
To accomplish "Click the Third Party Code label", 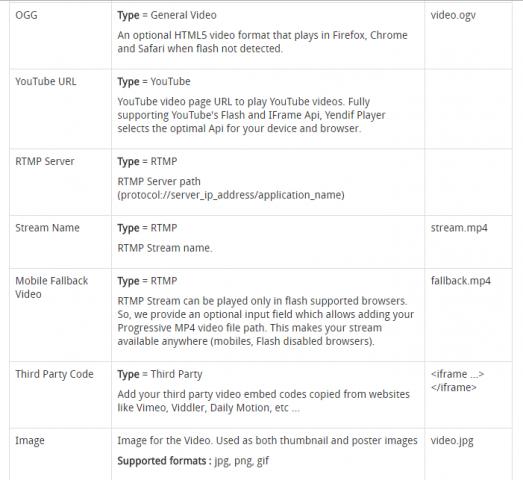I will tap(54, 374).
